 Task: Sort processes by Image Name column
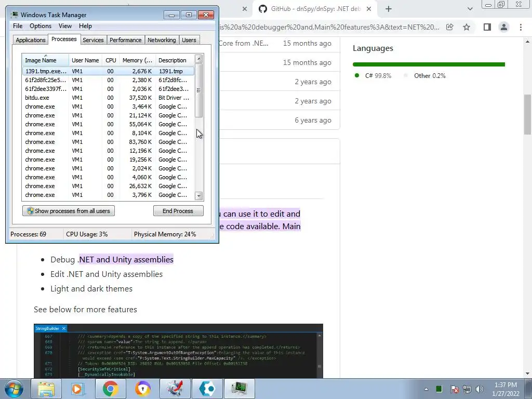[46, 60]
